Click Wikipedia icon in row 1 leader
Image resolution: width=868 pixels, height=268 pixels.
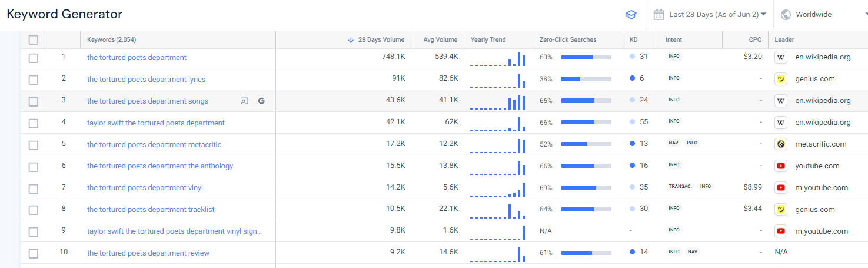point(781,57)
